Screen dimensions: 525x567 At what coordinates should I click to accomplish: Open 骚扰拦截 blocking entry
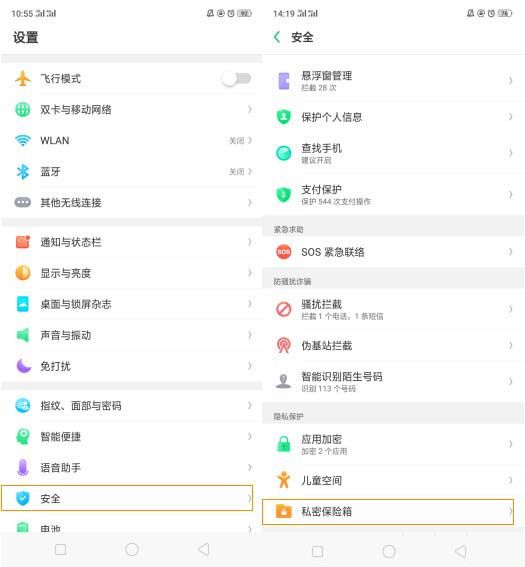(393, 309)
